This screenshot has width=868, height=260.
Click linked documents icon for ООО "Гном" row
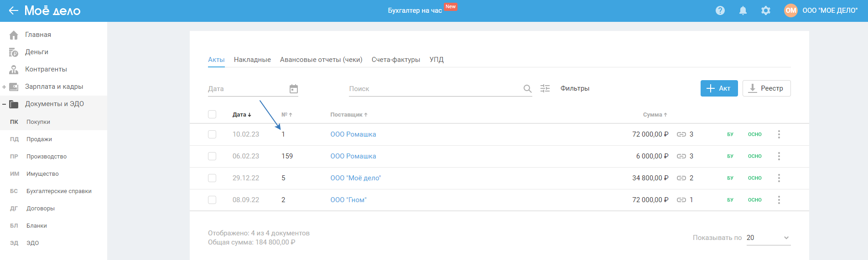point(681,200)
